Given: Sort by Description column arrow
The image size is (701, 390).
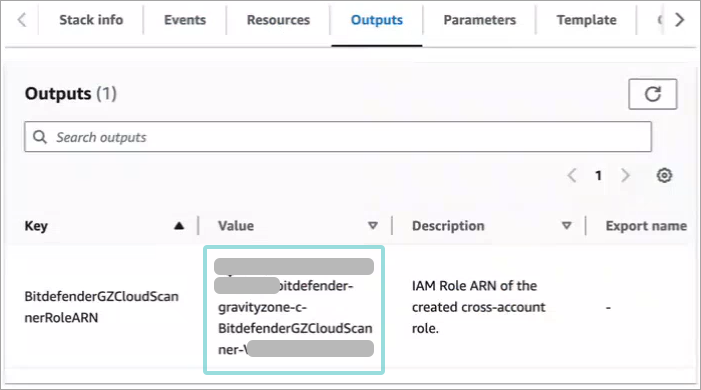Looking at the screenshot, I should (566, 226).
